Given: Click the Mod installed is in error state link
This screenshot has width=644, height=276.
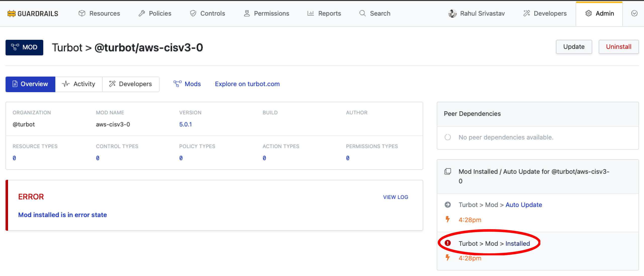Looking at the screenshot, I should [x=62, y=215].
